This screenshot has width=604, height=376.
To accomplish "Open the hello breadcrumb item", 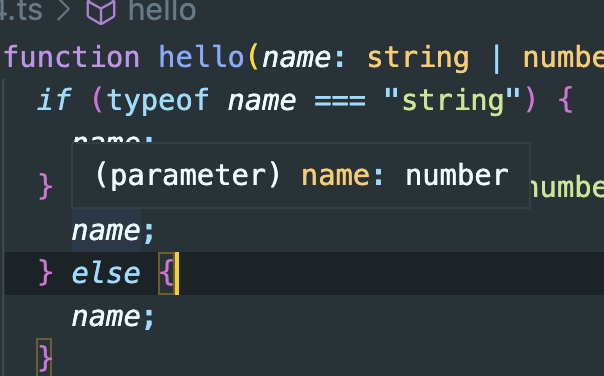I will [x=162, y=9].
